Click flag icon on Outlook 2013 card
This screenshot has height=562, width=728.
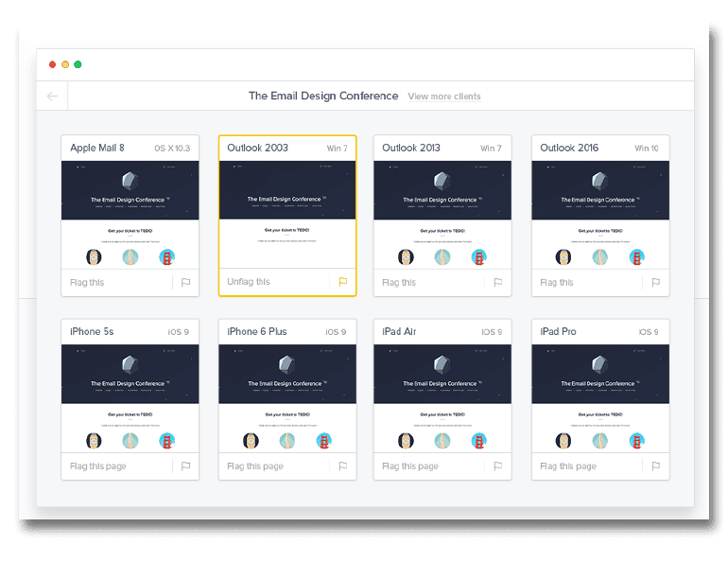pyautogui.click(x=497, y=282)
